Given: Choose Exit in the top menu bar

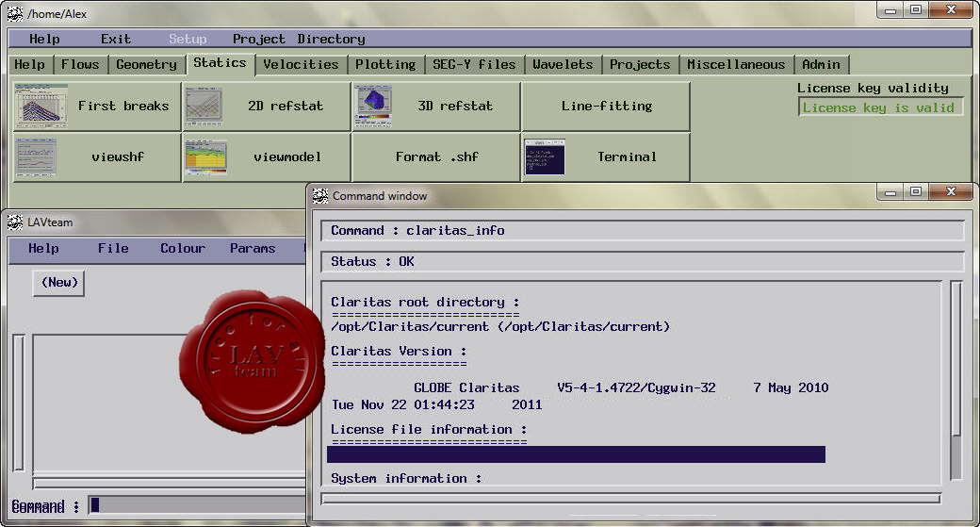Looking at the screenshot, I should [116, 39].
